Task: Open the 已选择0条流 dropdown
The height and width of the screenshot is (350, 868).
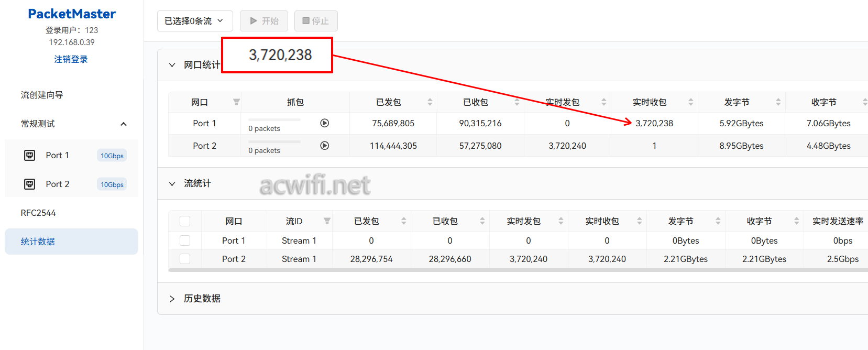Action: [194, 21]
